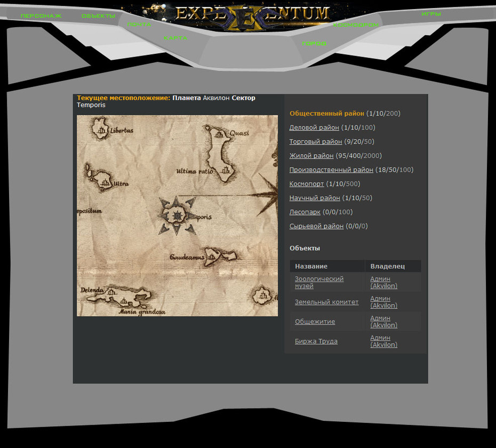
Task: Click the (95/400/2000) count beside Жилой район
Action: click(359, 156)
